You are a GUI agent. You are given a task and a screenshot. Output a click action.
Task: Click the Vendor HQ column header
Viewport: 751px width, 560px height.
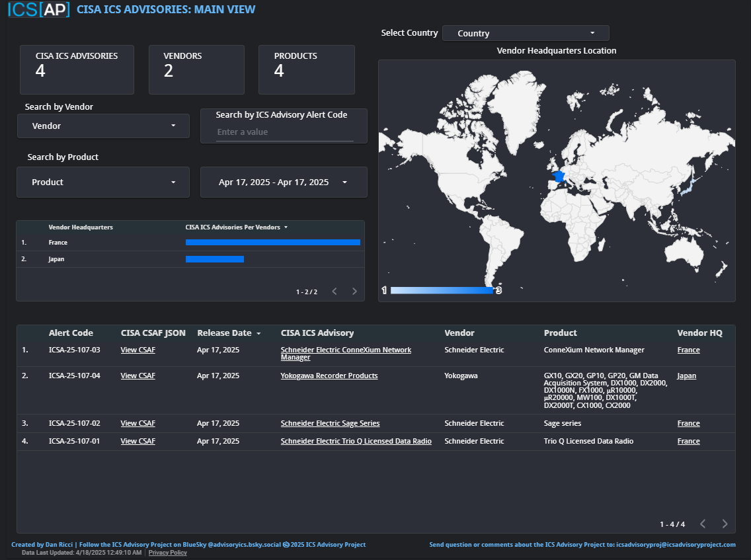point(699,333)
